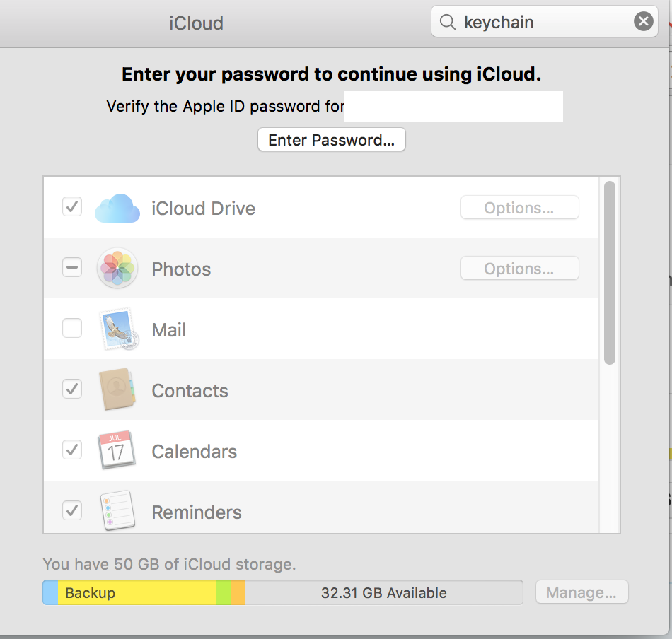Screen dimensions: 672x639
Task: Click the Contacts address book icon
Action: 117,390
